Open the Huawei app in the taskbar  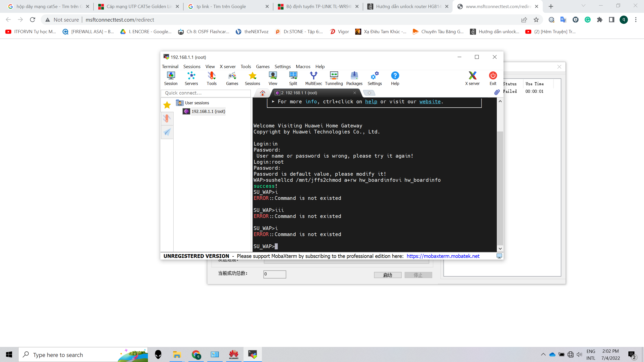click(x=234, y=355)
